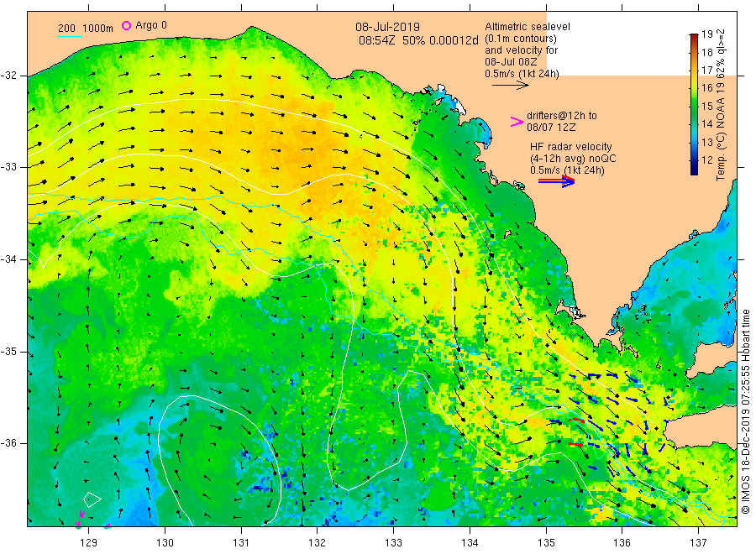This screenshot has height=554, width=756.
Task: Click the red and blue HF radar arrow
Action: point(557,181)
